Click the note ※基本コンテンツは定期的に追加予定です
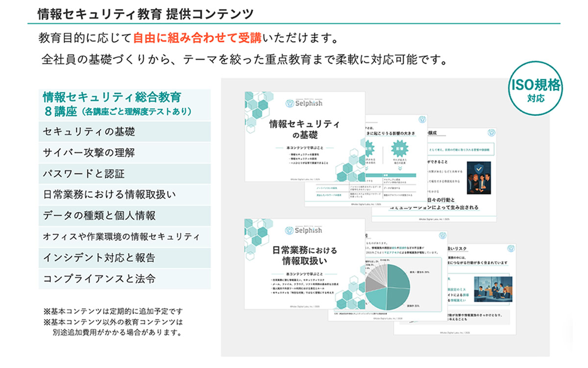This screenshot has height=368, width=588. point(113,311)
